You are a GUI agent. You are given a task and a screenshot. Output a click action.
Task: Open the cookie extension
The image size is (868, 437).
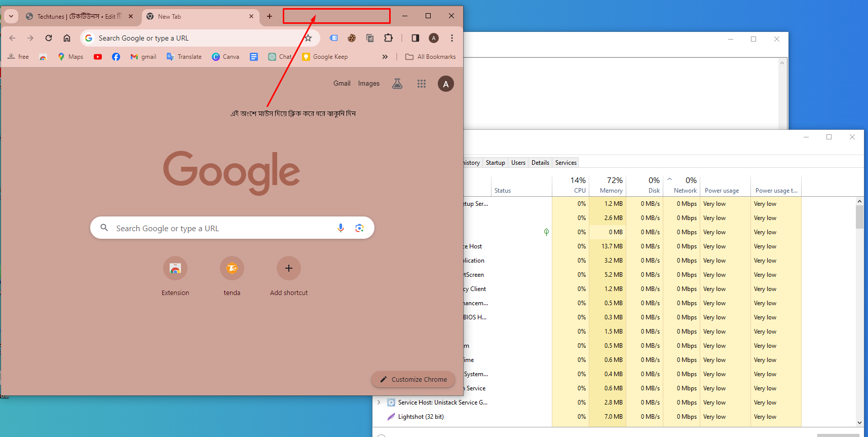point(352,38)
